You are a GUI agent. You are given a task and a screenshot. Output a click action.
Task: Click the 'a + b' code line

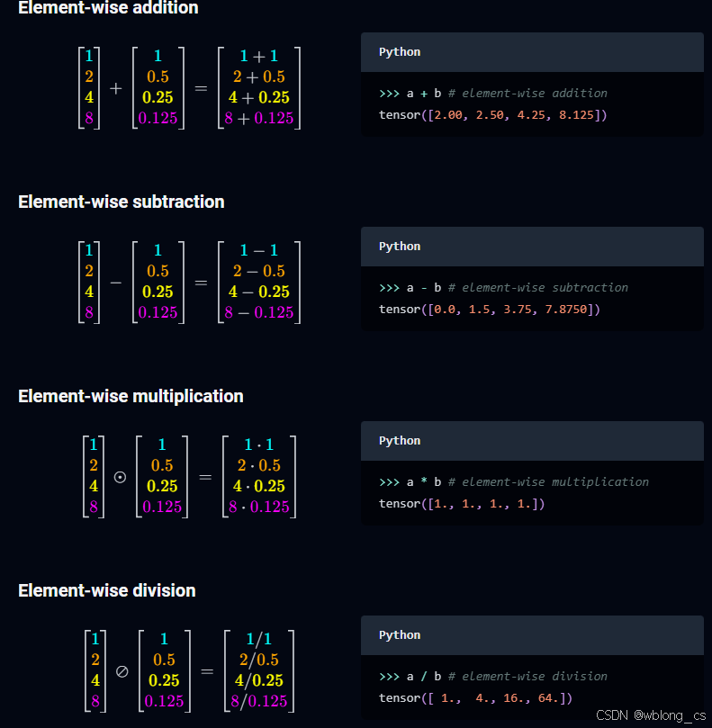(x=492, y=94)
